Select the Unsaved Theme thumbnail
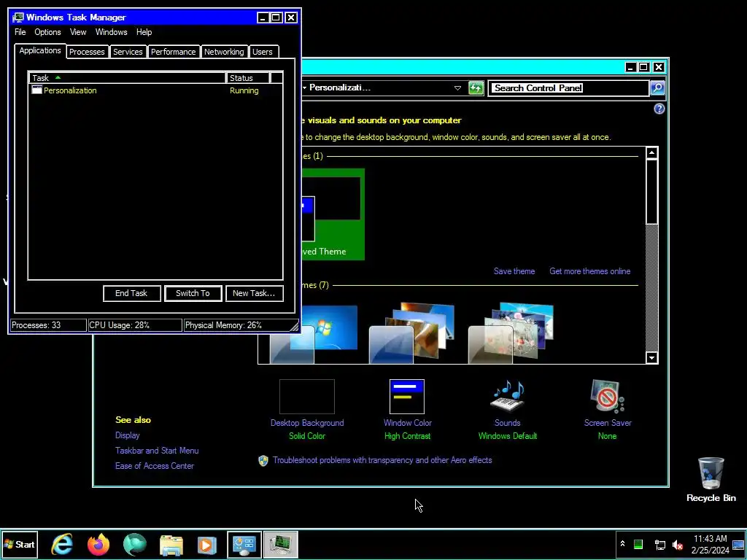 (333, 214)
